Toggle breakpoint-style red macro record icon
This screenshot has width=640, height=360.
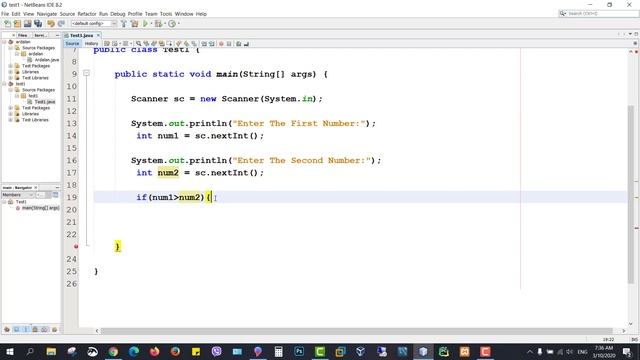point(221,44)
